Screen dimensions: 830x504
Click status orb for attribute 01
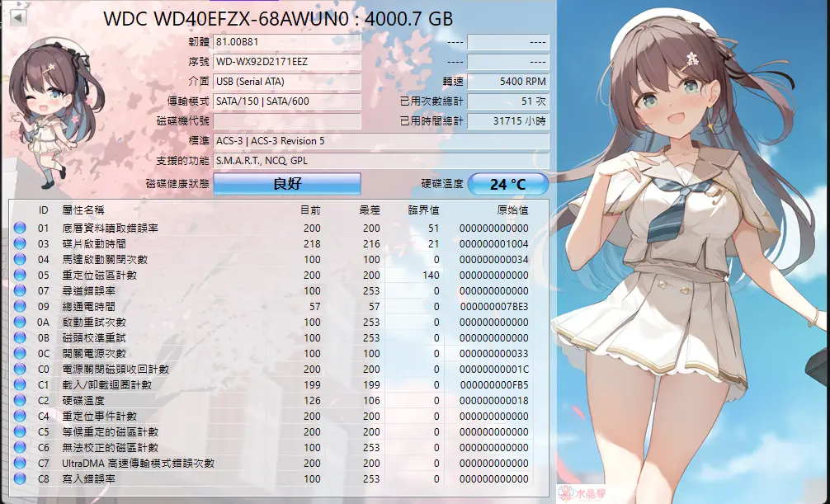[20, 228]
